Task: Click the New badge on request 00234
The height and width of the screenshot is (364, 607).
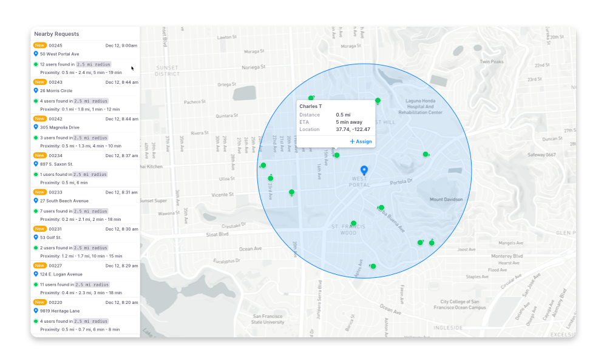Action: point(40,155)
